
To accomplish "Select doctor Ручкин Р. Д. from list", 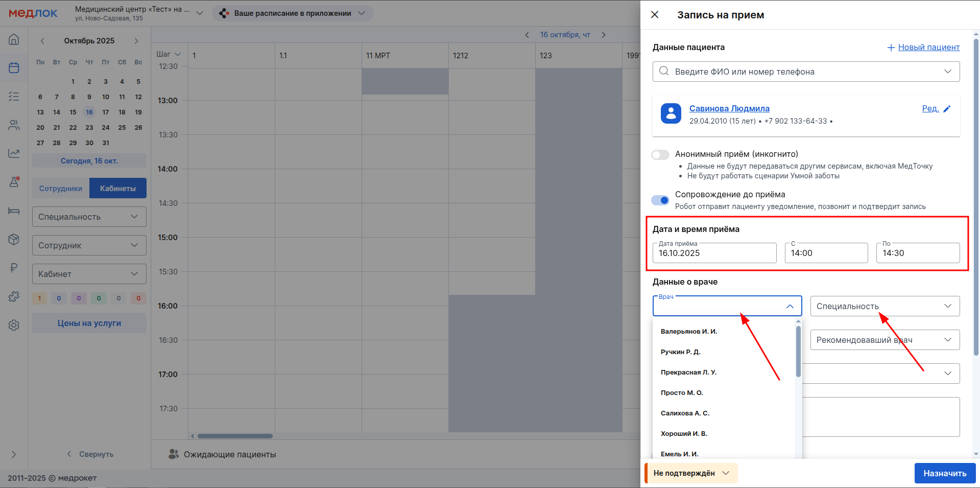I will pyautogui.click(x=680, y=352).
